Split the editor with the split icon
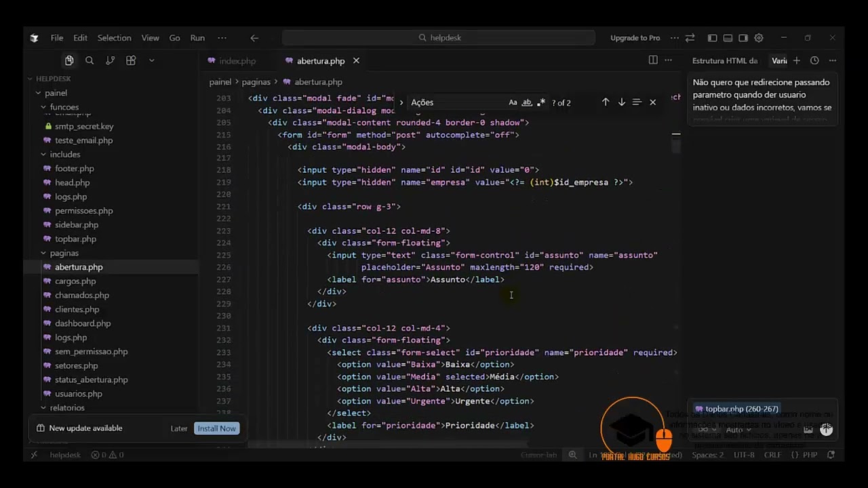The width and height of the screenshot is (868, 488). click(x=653, y=60)
